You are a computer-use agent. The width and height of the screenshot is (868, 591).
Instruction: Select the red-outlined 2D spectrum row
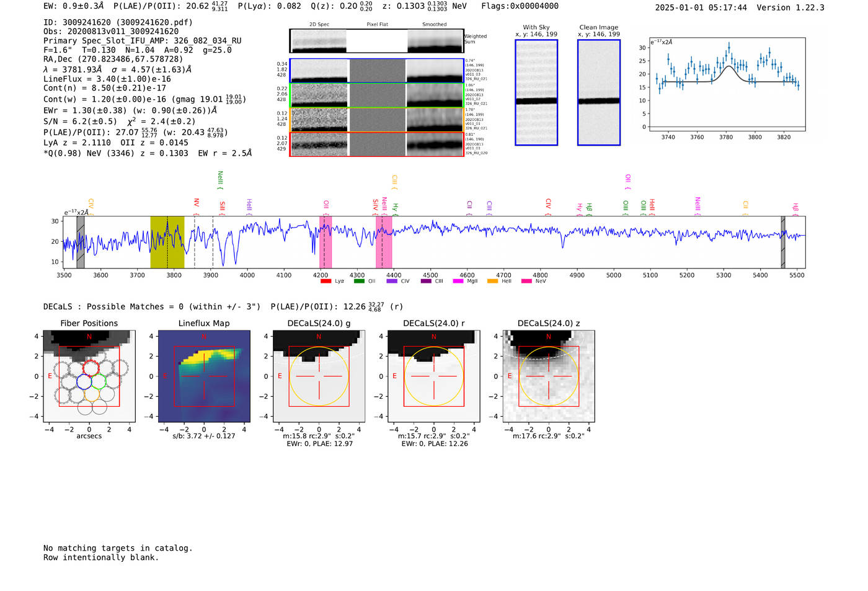pyautogui.click(x=376, y=144)
